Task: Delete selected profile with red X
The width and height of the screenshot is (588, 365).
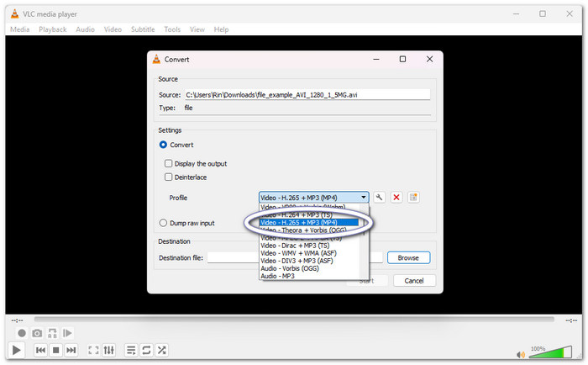Action: [396, 197]
